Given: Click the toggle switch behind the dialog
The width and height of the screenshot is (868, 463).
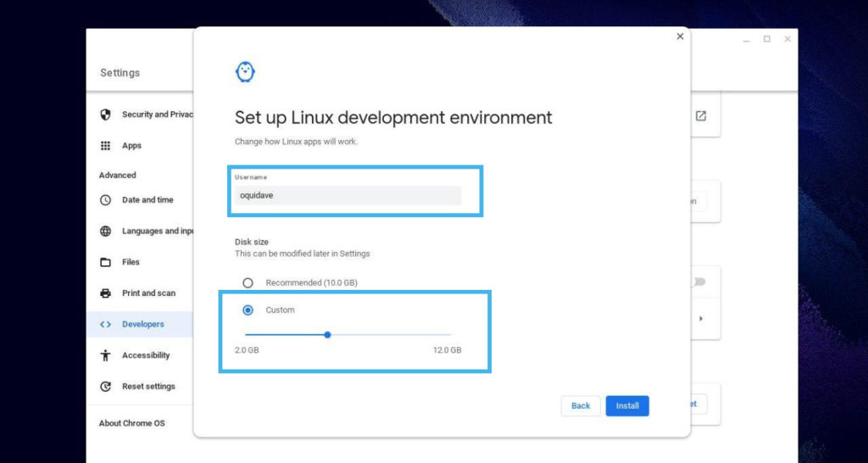Looking at the screenshot, I should click(x=698, y=282).
